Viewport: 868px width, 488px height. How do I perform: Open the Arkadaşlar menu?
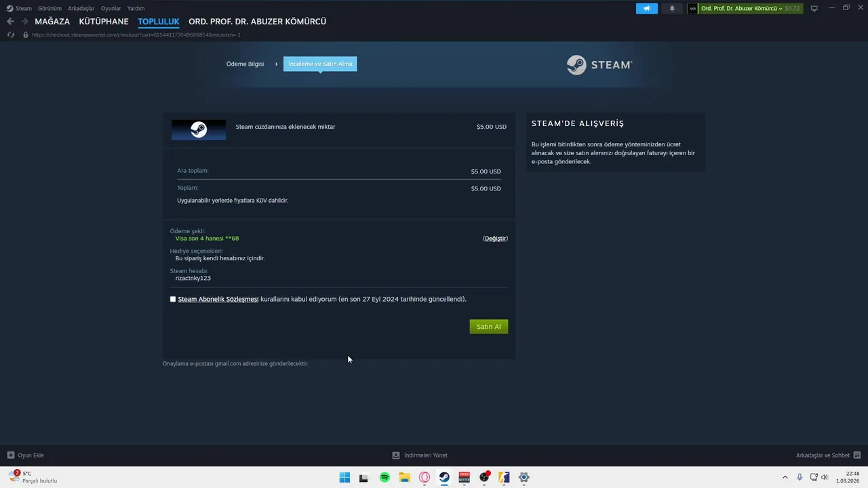point(81,8)
